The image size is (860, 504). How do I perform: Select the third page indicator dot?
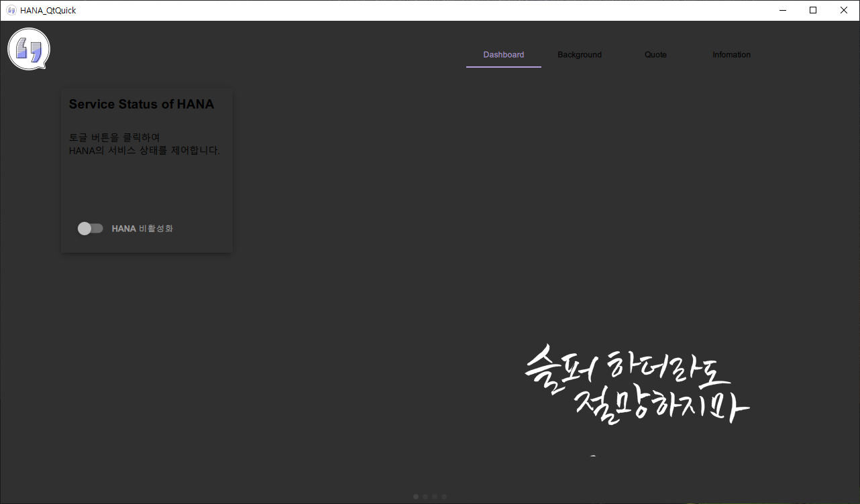coord(435,497)
